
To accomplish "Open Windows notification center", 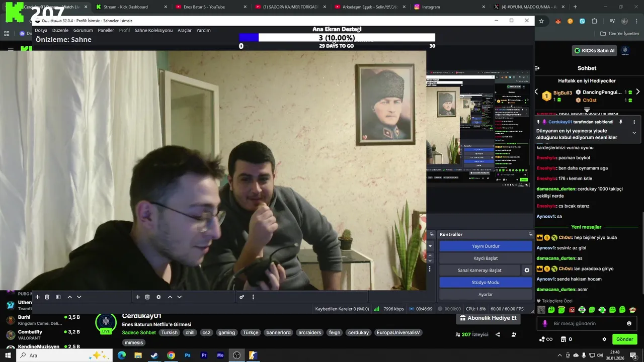I will tap(634, 355).
